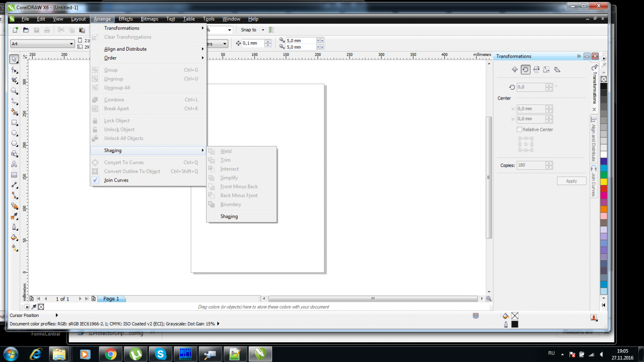This screenshot has width=644, height=362.
Task: Pick the green color swatch
Action: coord(604,175)
